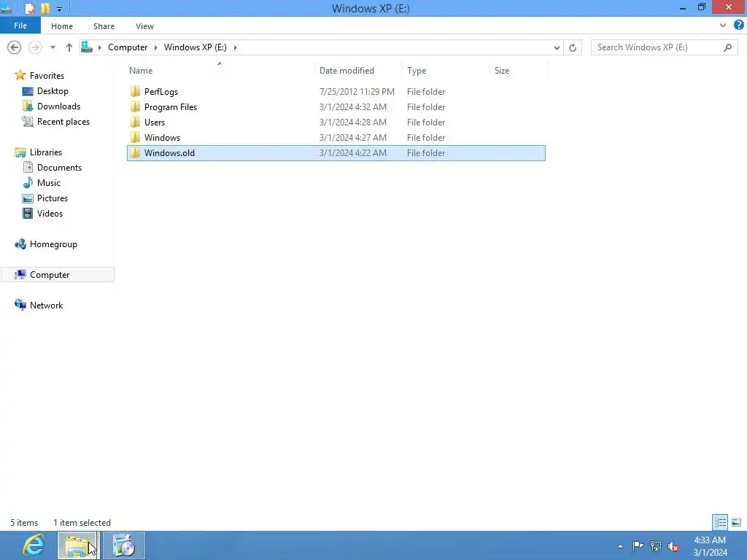Viewport: 747px width, 560px height.
Task: Click the search magnifier icon
Action: [727, 47]
